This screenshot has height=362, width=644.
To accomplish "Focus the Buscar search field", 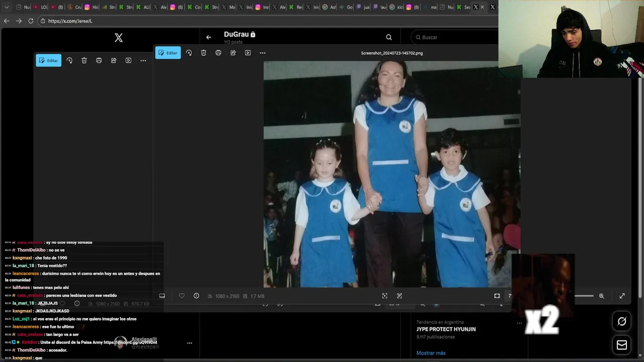I will coord(454,37).
